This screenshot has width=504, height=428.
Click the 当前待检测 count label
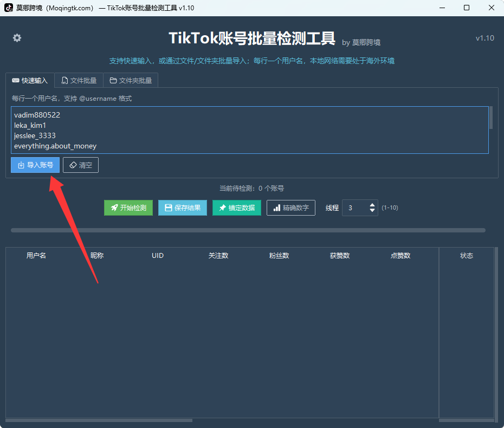coord(251,189)
